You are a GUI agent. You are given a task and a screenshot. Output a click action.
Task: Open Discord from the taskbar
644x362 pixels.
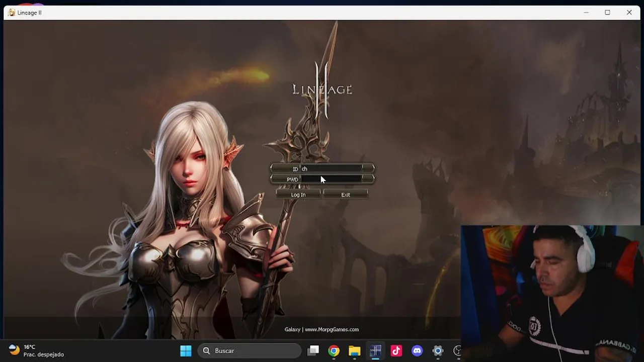417,350
